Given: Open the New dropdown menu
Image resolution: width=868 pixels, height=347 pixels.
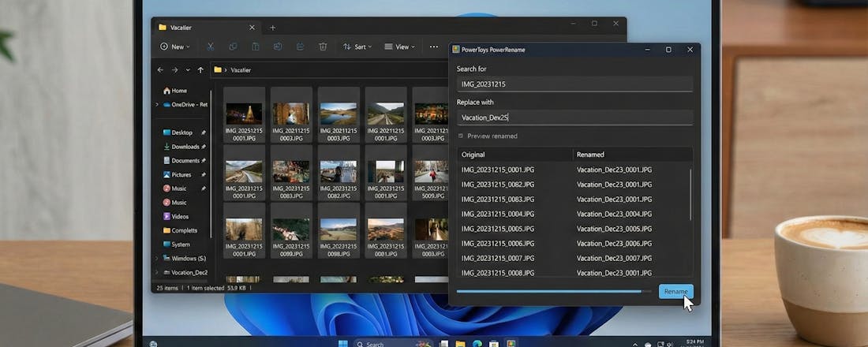Looking at the screenshot, I should click(x=175, y=47).
